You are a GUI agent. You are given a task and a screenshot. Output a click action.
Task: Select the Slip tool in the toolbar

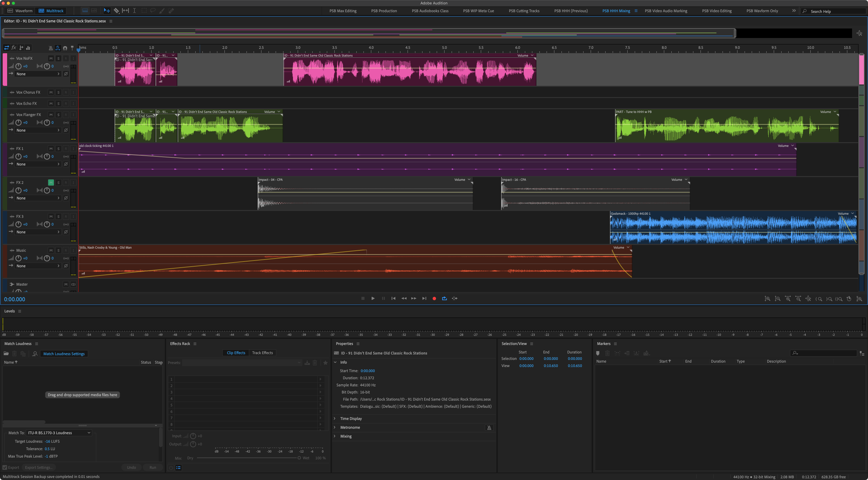[125, 11]
